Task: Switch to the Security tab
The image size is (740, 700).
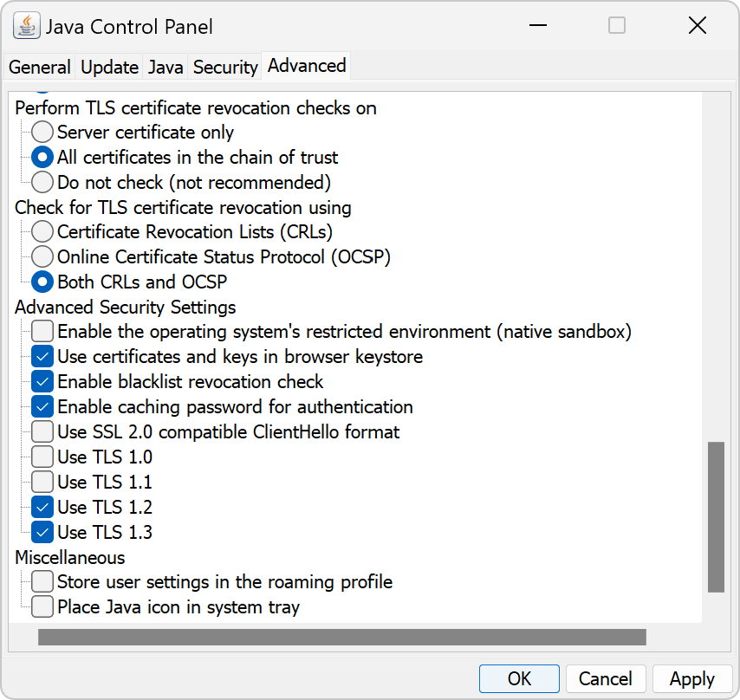Action: [x=224, y=67]
